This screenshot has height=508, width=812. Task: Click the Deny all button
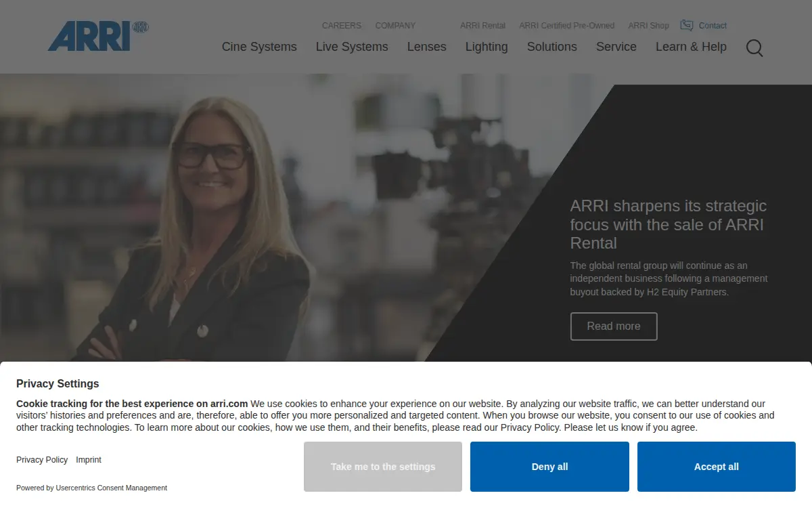pos(549,467)
